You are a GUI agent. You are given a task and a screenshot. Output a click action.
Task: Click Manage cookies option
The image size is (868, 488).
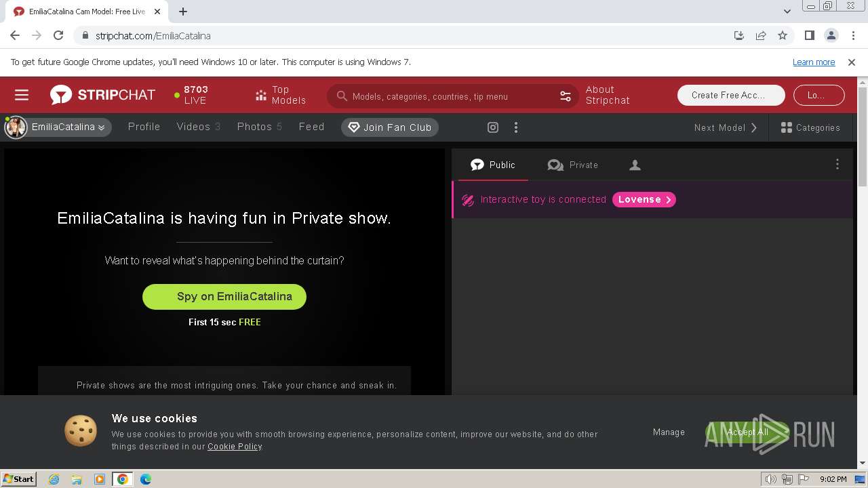669,432
